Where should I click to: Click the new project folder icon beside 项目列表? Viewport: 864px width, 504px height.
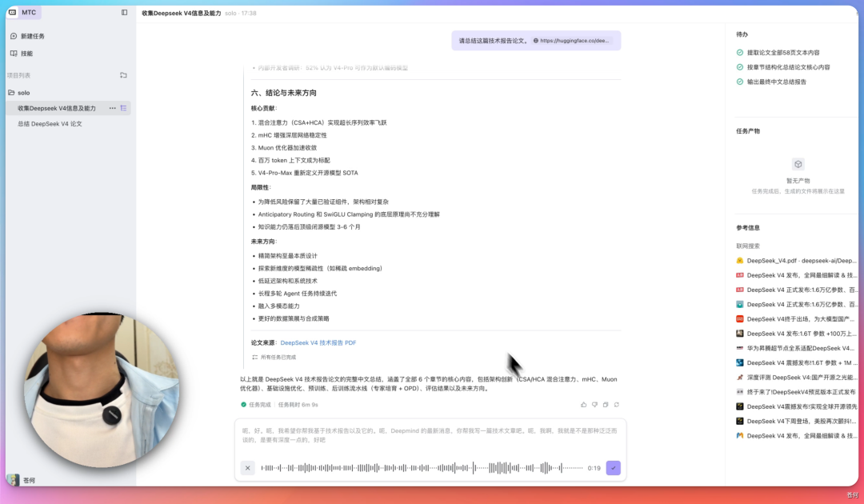(123, 74)
